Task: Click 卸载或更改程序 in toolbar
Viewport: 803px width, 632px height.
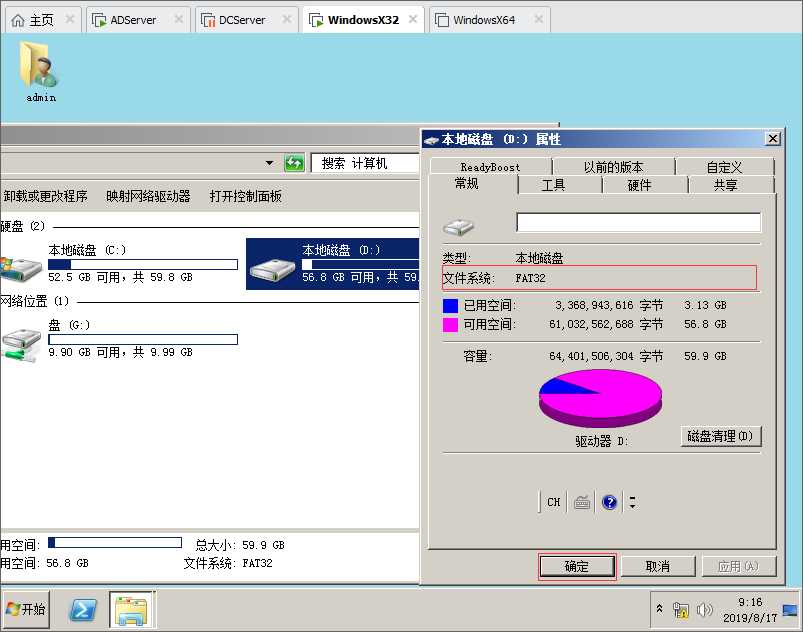Action: click(45, 196)
